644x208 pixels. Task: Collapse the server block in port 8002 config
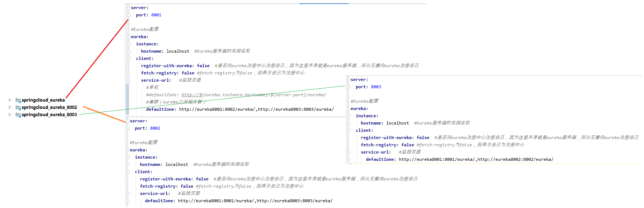pyautogui.click(x=128, y=121)
